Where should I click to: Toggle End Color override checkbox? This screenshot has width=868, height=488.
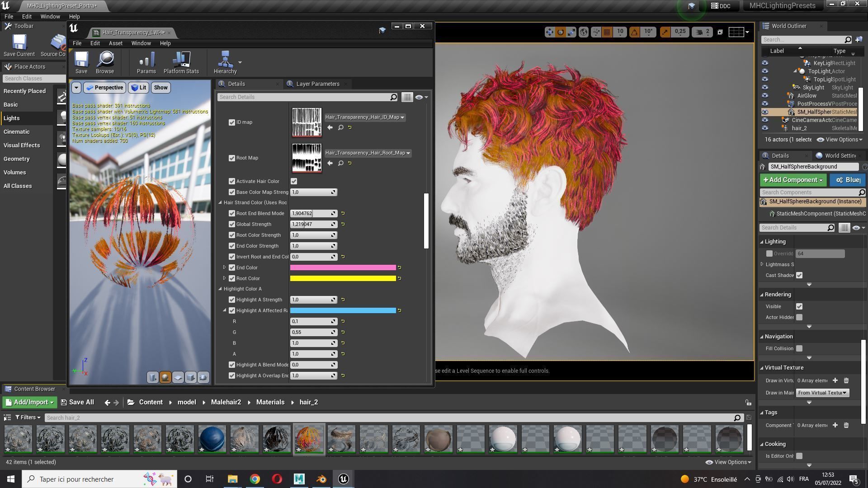point(232,267)
